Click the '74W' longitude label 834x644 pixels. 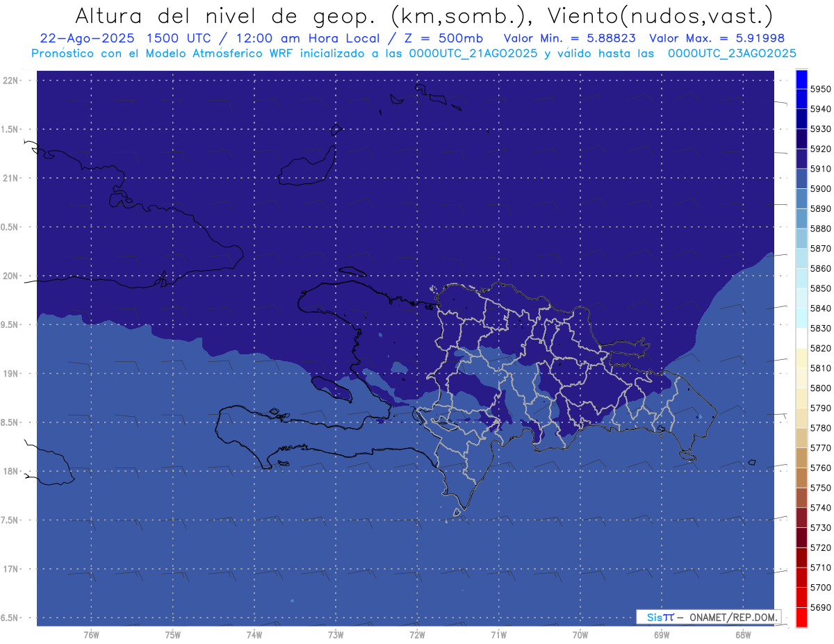coord(254,635)
